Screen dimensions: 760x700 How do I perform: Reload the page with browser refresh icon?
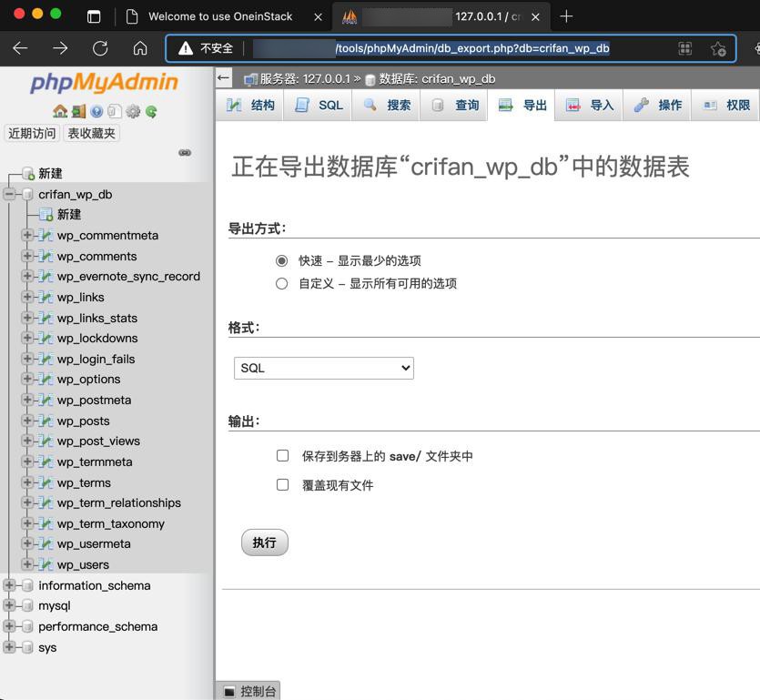tap(100, 48)
